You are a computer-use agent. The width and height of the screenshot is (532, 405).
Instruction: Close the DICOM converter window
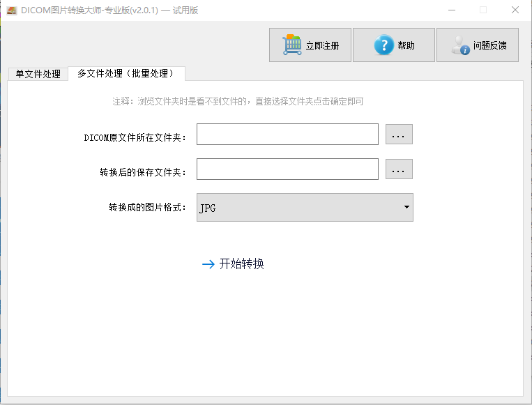[515, 10]
